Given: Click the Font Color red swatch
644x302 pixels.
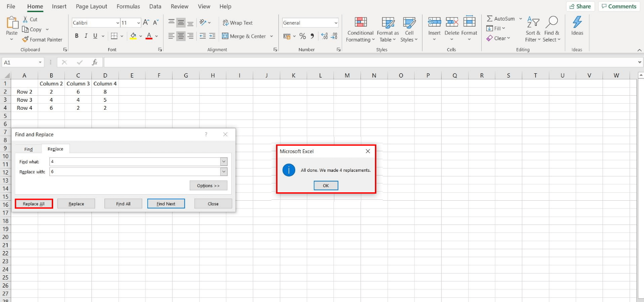Looking at the screenshot, I should (x=148, y=39).
